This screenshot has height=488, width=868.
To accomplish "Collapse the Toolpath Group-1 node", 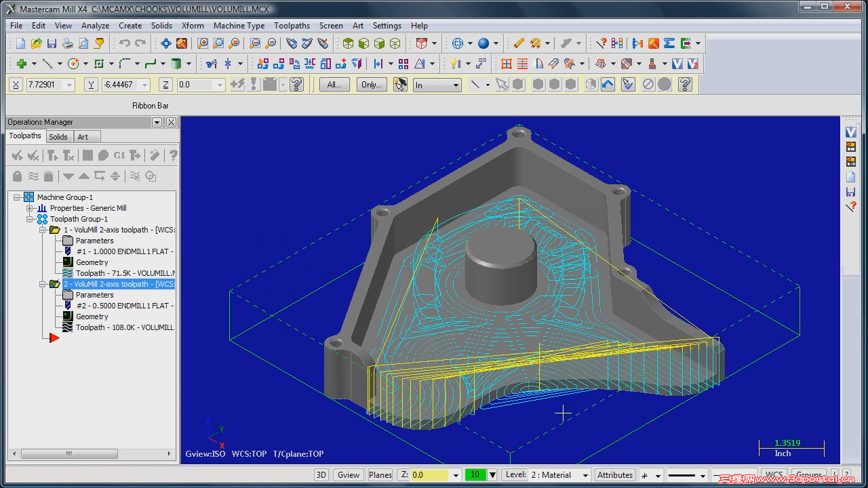I will coord(30,219).
